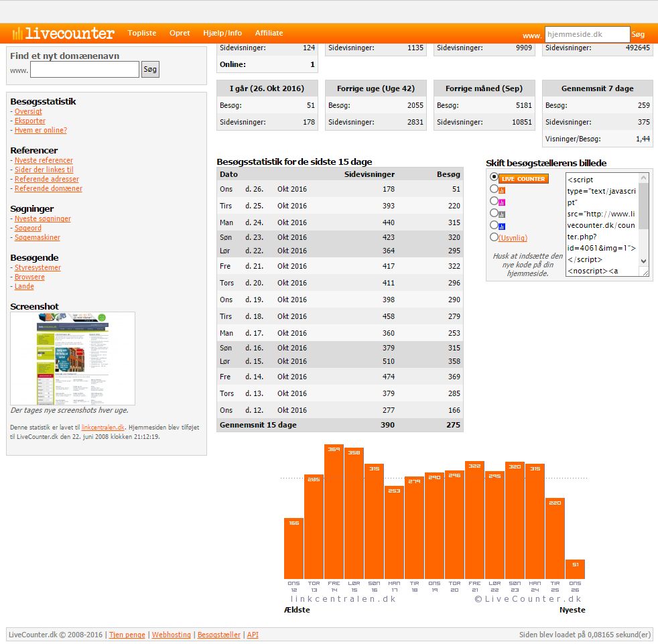
Task: Click the orange LIVE COUNTER badge image
Action: [523, 178]
